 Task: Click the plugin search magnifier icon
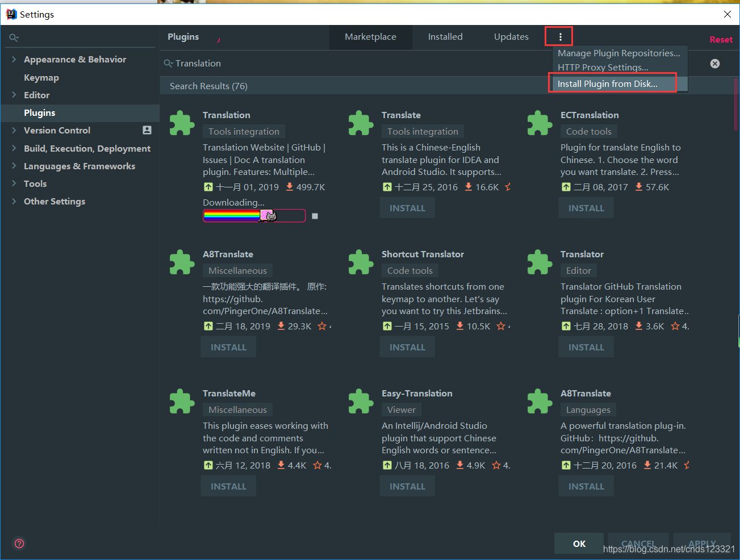pos(168,64)
